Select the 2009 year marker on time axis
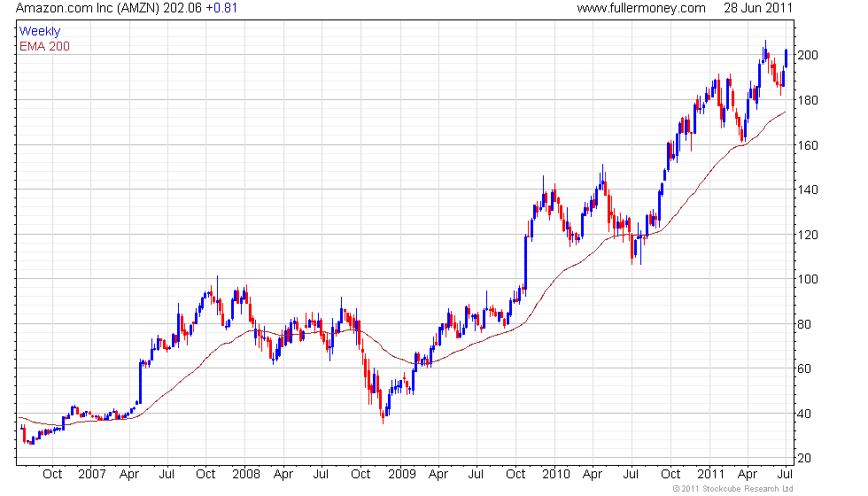The width and height of the screenshot is (868, 496). click(x=400, y=474)
